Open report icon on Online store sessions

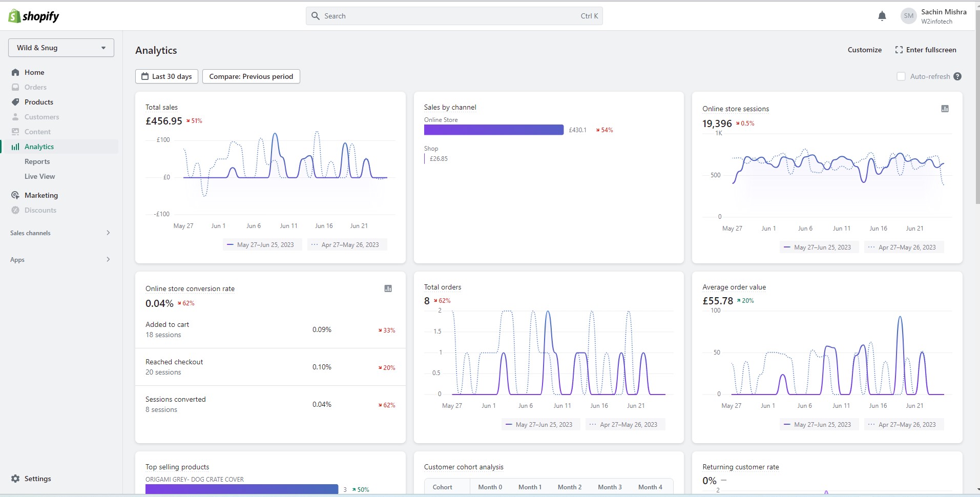tap(945, 109)
